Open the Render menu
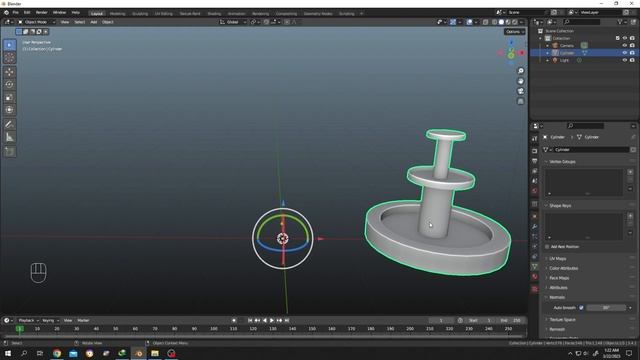Screen dimensions: 640x360 (41, 13)
